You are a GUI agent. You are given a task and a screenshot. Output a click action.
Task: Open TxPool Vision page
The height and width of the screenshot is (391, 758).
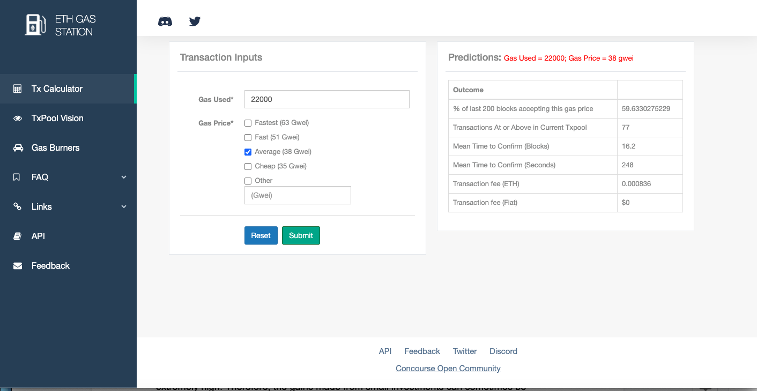pos(68,118)
